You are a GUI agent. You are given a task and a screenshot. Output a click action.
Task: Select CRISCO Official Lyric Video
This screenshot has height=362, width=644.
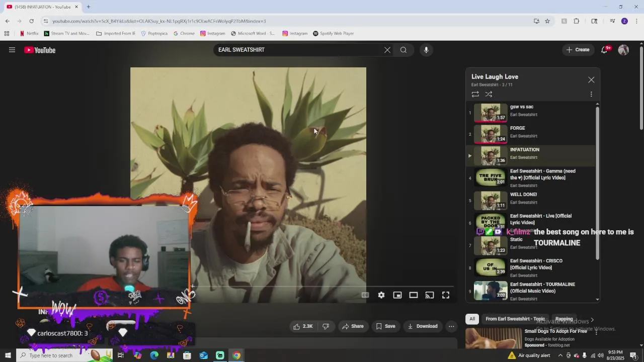531,267
